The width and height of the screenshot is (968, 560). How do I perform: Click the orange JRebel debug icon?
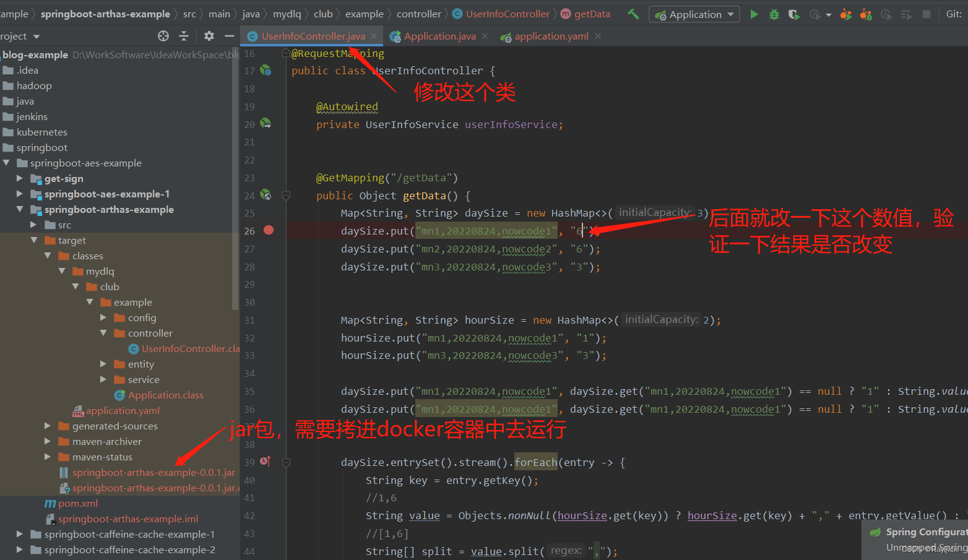pos(866,14)
